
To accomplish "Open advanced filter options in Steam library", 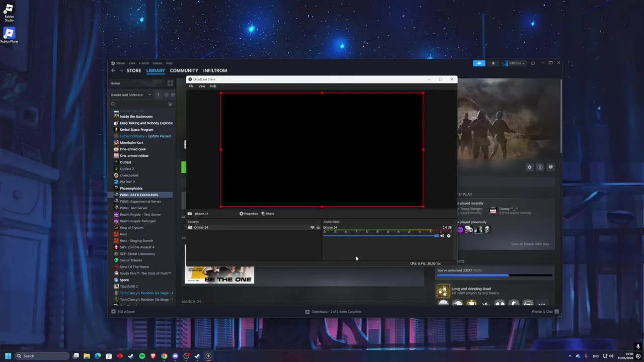I will [170, 104].
